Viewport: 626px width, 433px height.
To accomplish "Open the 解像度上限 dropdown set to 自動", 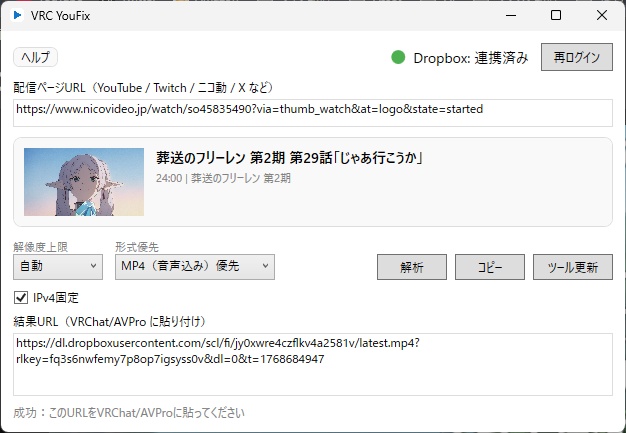I will click(58, 267).
